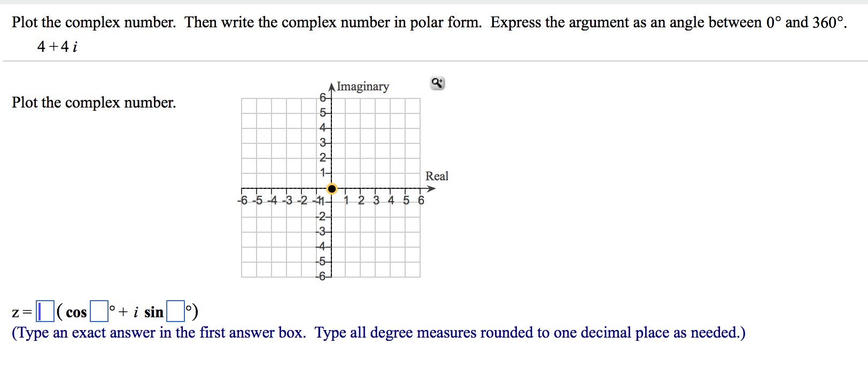Click the tick mark at 4 on the imaginary axis
The height and width of the screenshot is (367, 868).
click(x=324, y=128)
